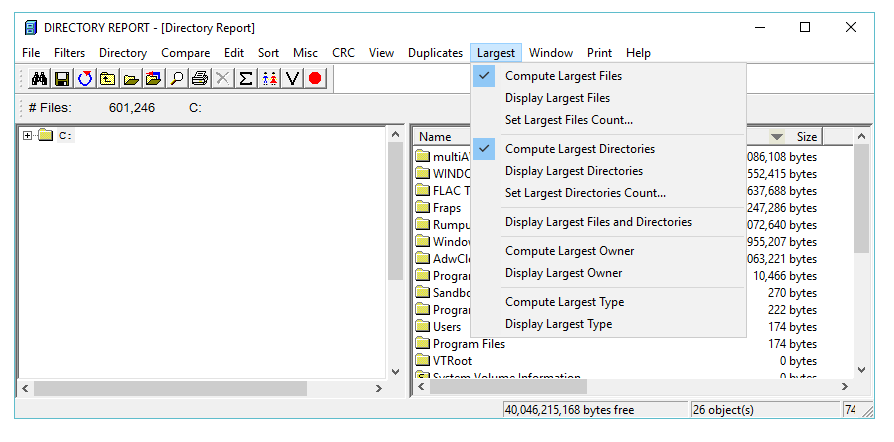Close the open Largest menu
The image size is (894, 442).
pos(496,53)
